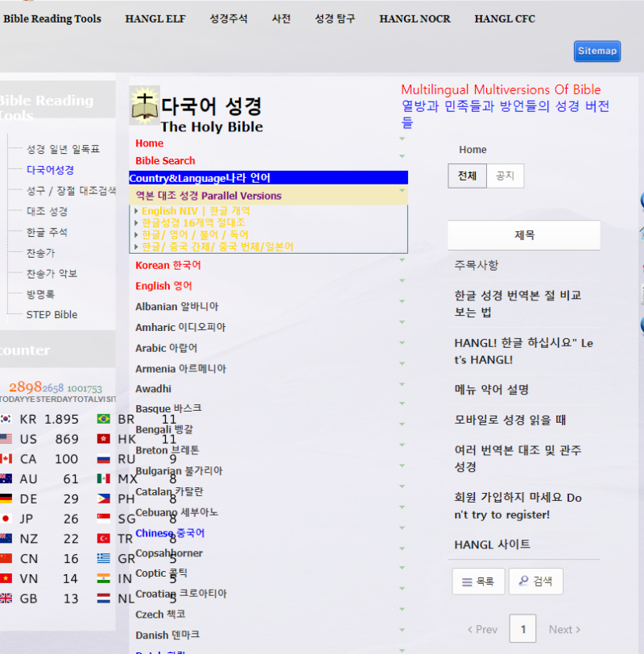
Task: Go to the Next page
Action: click(564, 629)
